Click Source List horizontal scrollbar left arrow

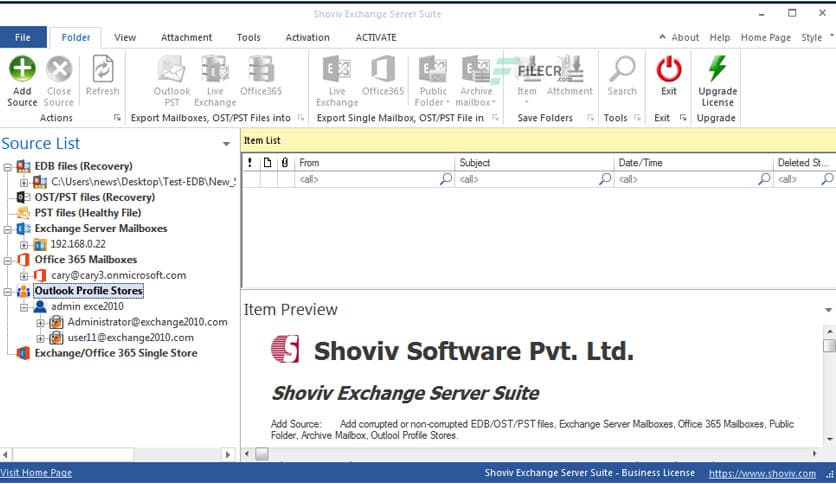point(5,455)
